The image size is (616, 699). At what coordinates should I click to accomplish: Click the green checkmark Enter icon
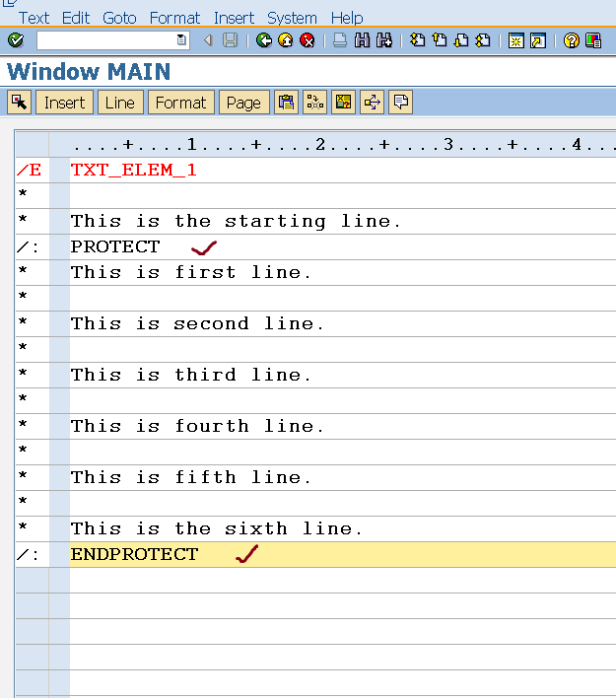point(16,40)
